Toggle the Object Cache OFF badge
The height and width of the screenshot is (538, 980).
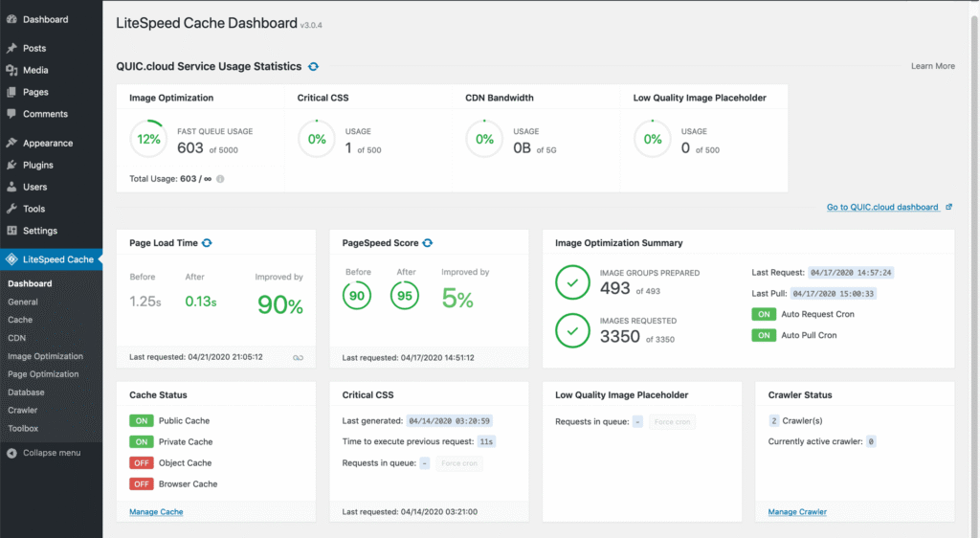142,463
